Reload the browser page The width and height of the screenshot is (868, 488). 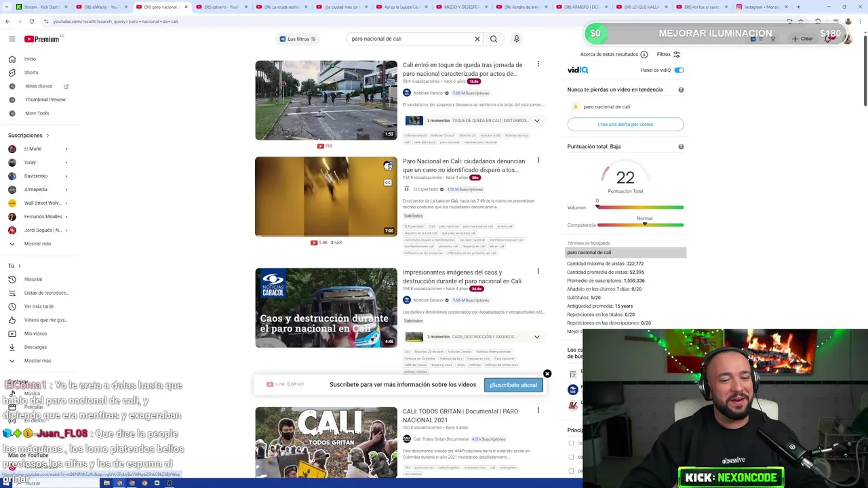click(x=31, y=21)
